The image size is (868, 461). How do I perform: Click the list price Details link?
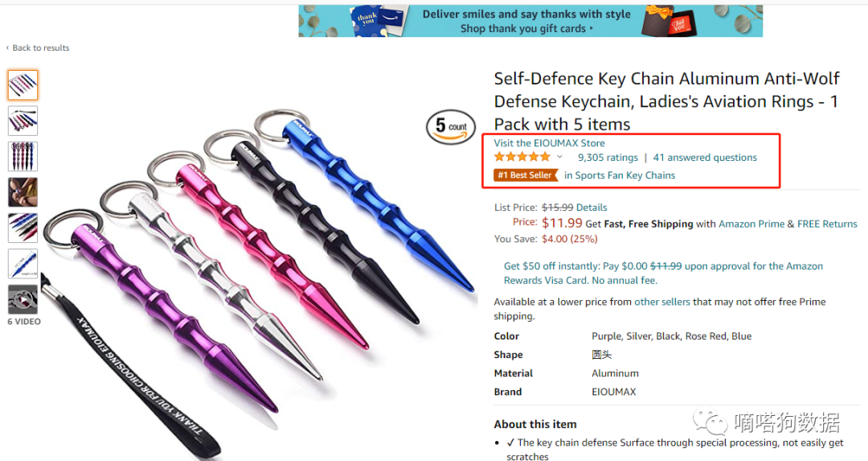point(592,208)
